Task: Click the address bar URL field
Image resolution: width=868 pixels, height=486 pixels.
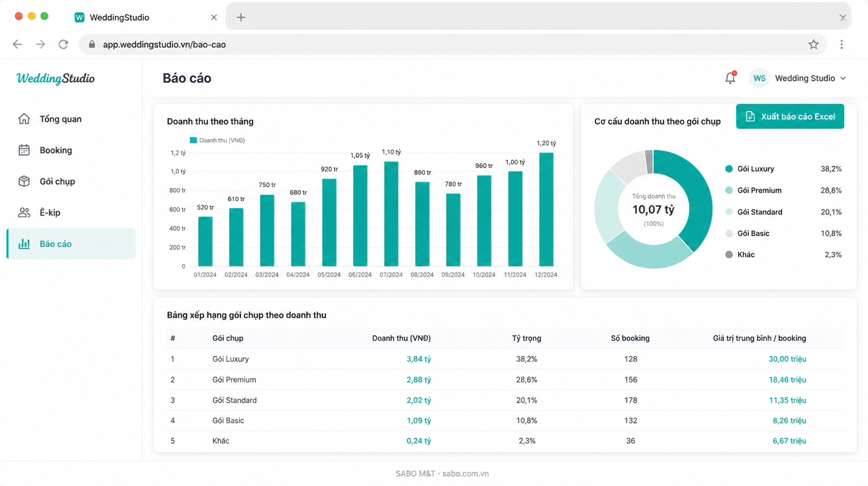Action: pyautogui.click(x=452, y=45)
